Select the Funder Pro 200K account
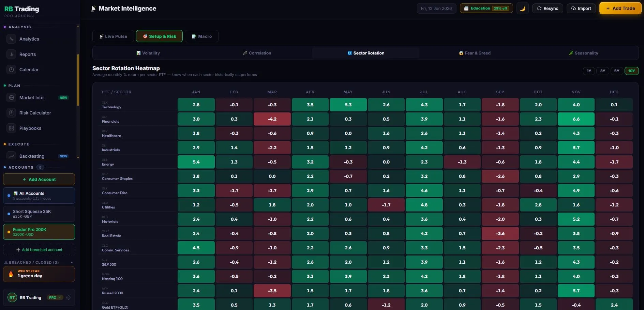Image resolution: width=644 pixels, height=310 pixels. 39,232
